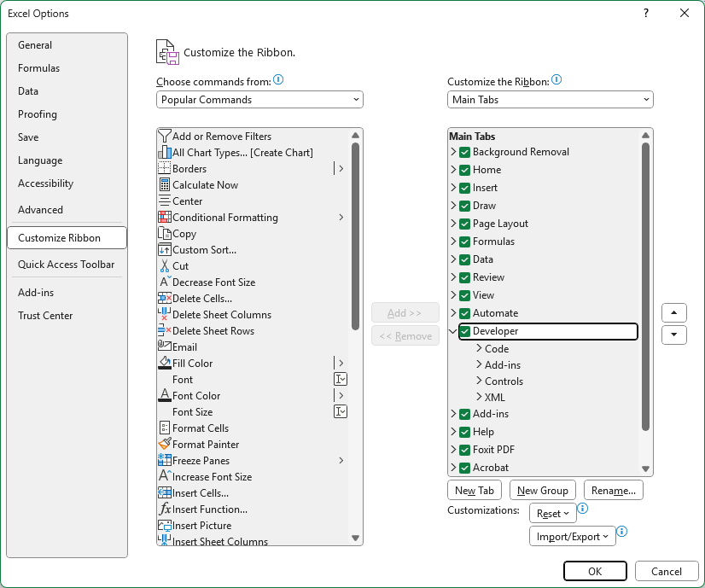
Task: Select the Insert Function fx icon
Action: click(165, 509)
